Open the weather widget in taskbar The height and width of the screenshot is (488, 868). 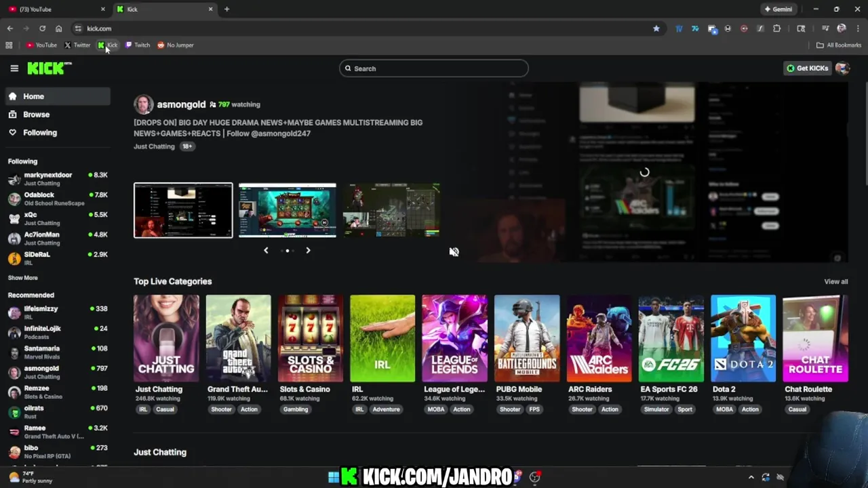pos(31,477)
